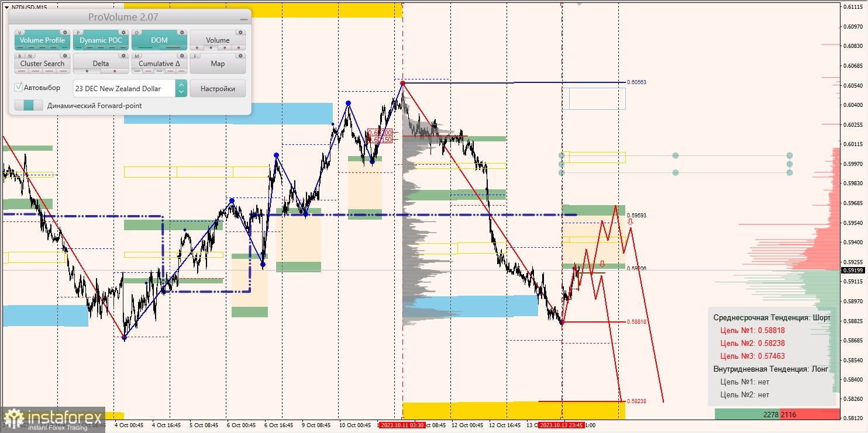Open Dynamic POC gear settings

tap(123, 32)
